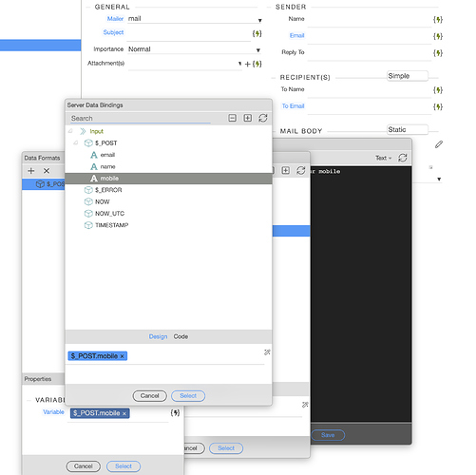Click Cancel in Server Data Bindings dialog
The height and width of the screenshot is (475, 476).
149,396
